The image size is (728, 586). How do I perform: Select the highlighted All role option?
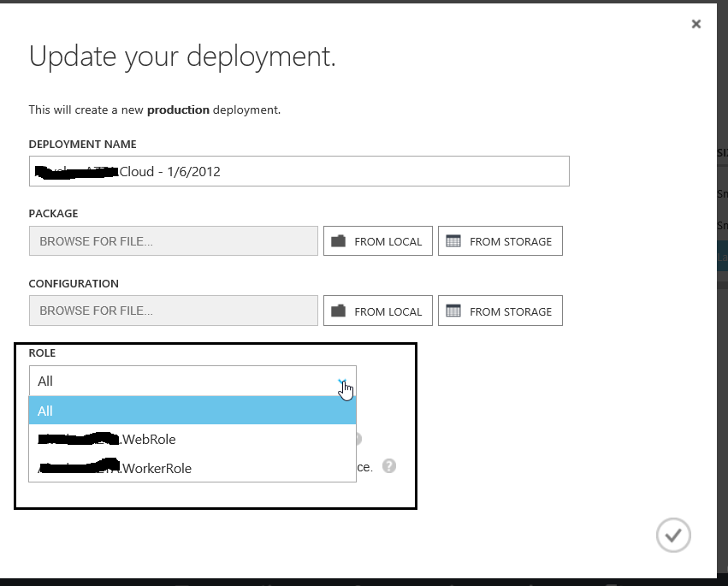click(x=192, y=411)
